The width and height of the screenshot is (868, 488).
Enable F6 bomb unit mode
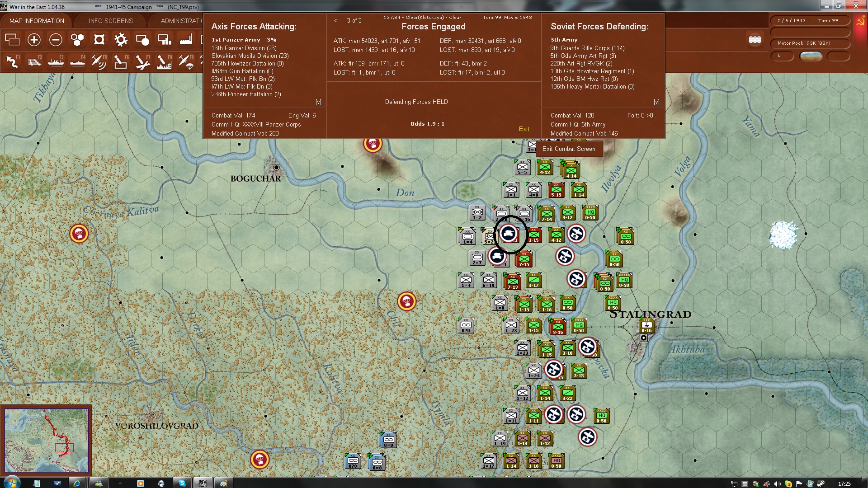pos(121,62)
